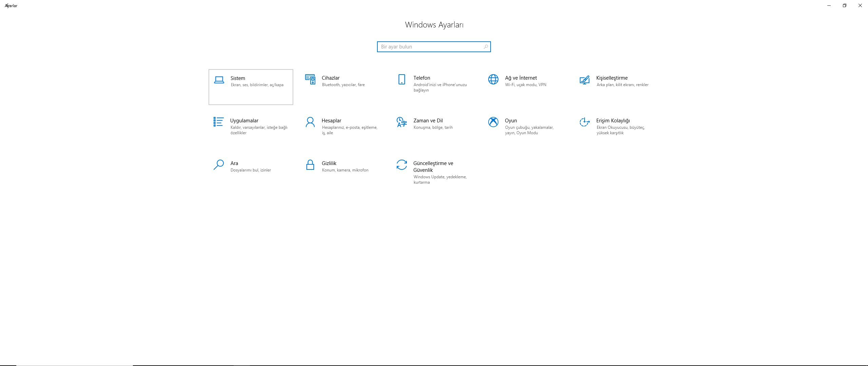
Task: Select 'Ekran, ses, bildirimler, aç/kapa' description
Action: coord(257,85)
